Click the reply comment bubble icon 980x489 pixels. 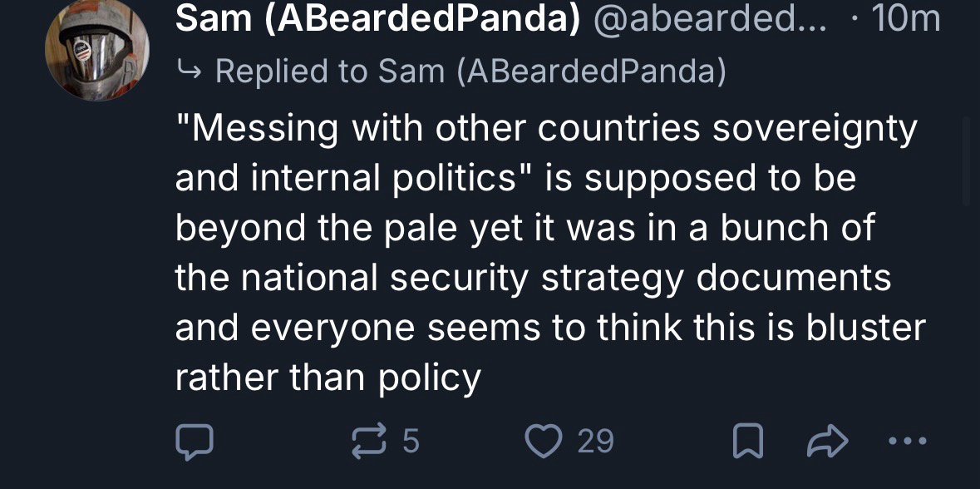195,442
